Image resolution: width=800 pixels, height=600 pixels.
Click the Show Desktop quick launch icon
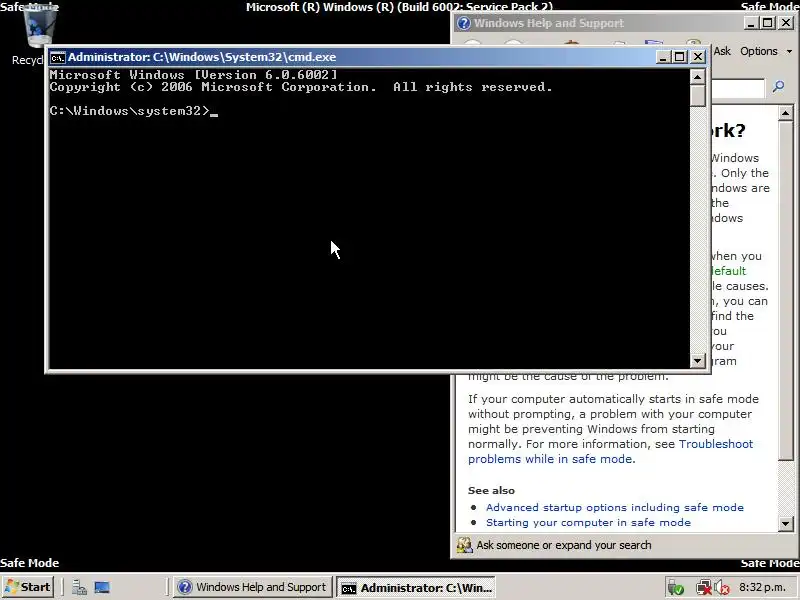(x=102, y=588)
